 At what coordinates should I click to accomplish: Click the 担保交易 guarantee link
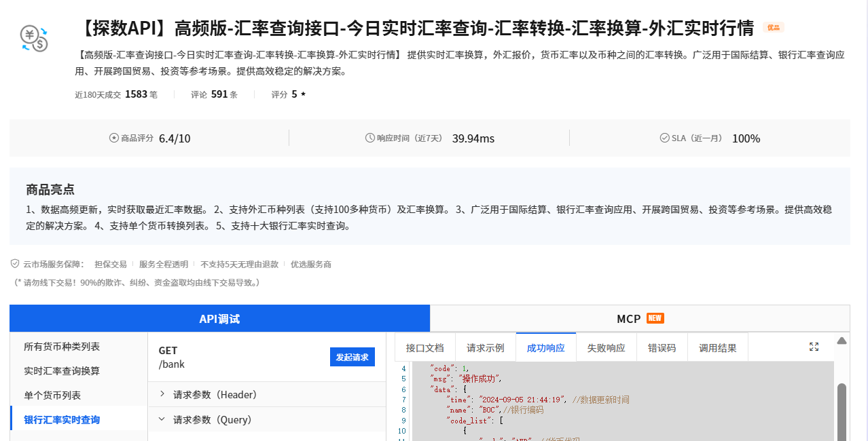click(x=111, y=264)
